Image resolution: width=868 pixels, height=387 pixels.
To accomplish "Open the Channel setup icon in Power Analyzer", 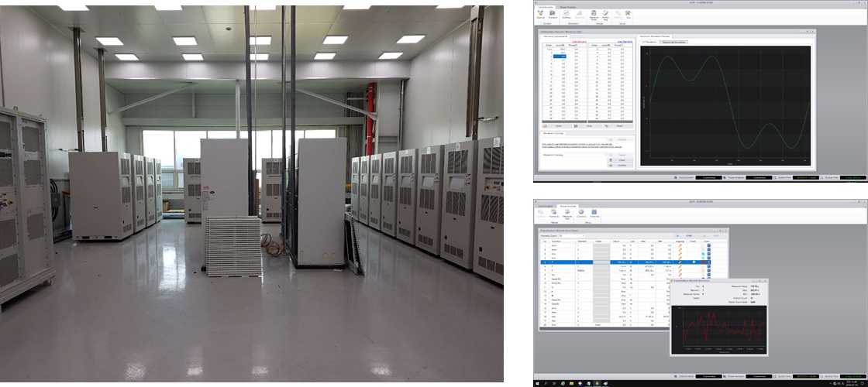I will tap(594, 214).
